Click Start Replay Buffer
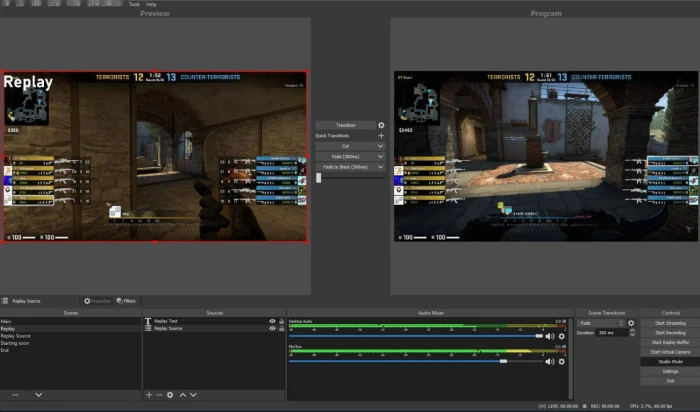 coord(670,342)
